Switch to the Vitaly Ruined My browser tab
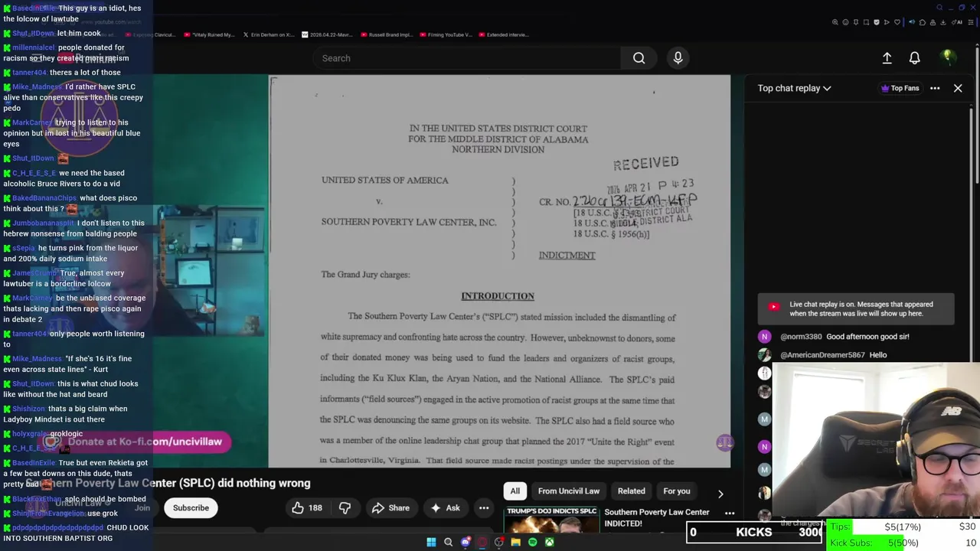Image resolution: width=980 pixels, height=551 pixels. click(x=210, y=34)
